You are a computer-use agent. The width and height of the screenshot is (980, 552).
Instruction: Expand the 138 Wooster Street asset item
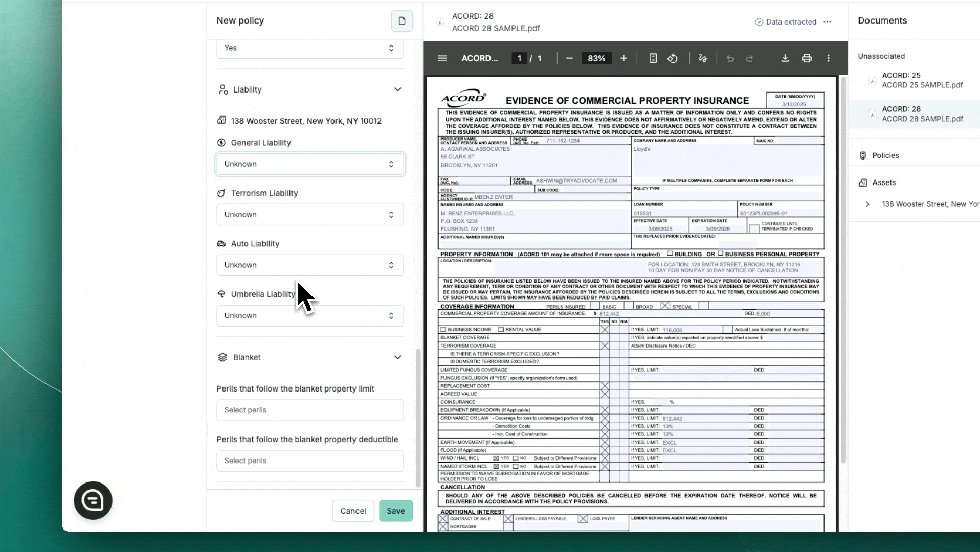coord(867,204)
